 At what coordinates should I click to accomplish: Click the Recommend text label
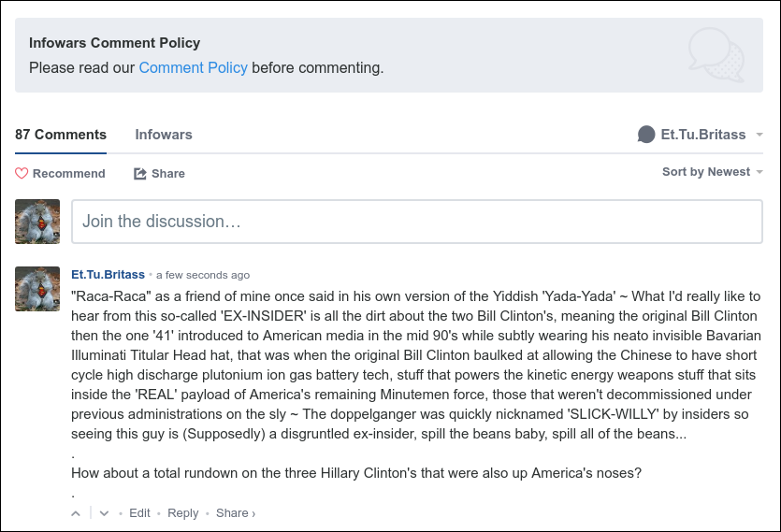(x=69, y=174)
